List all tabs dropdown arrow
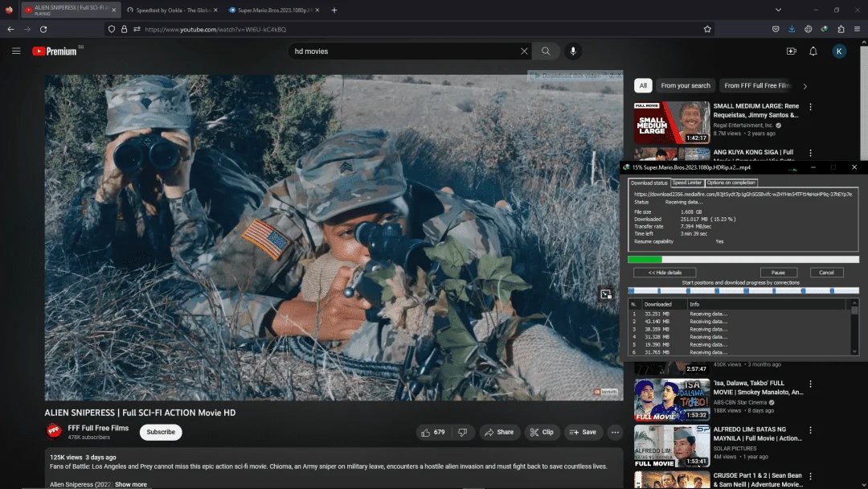 click(x=778, y=10)
